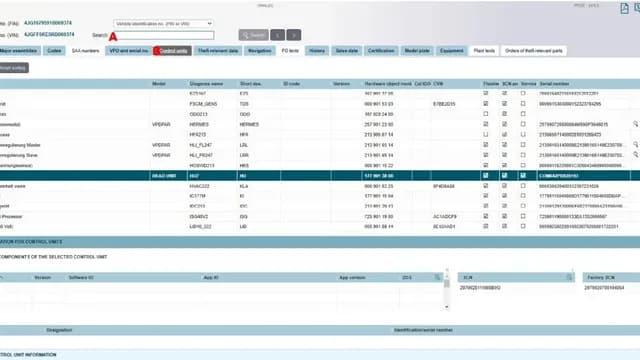Click the Reset sorting button
The width and height of the screenshot is (640, 360).
(x=13, y=68)
